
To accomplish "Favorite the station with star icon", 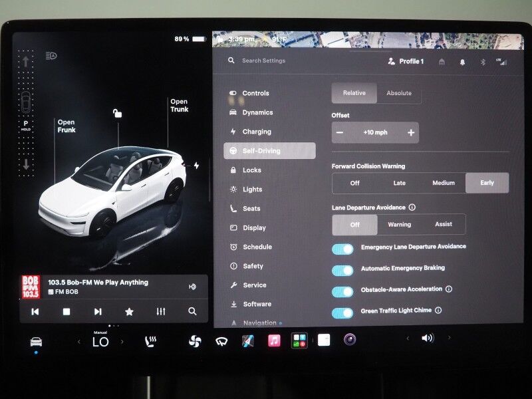I will [129, 311].
